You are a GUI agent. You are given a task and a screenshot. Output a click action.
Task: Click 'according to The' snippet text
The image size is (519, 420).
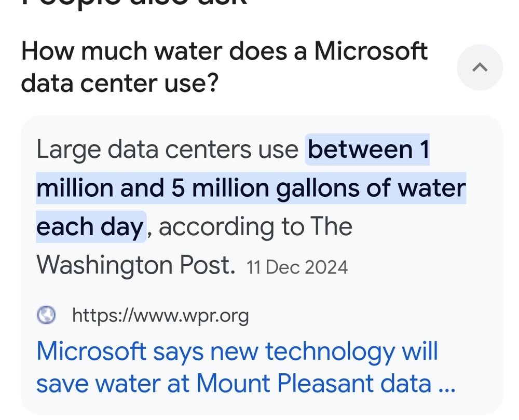pyautogui.click(x=255, y=227)
